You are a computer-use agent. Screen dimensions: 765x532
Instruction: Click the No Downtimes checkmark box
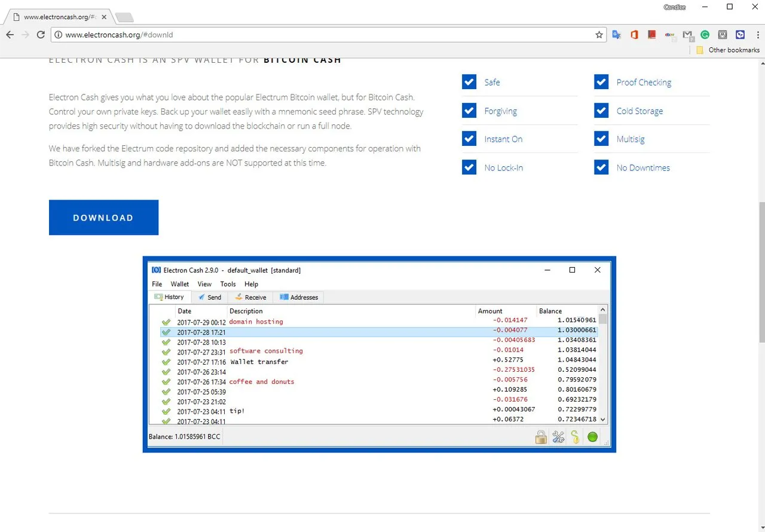[601, 167]
